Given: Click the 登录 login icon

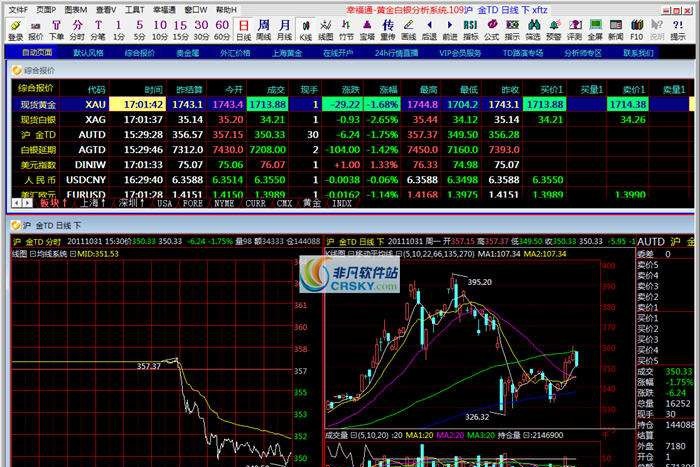Looking at the screenshot, I should (15, 30).
